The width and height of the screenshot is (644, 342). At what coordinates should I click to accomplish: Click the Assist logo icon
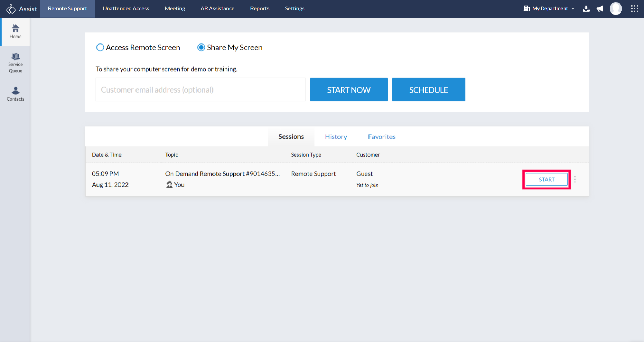(11, 9)
